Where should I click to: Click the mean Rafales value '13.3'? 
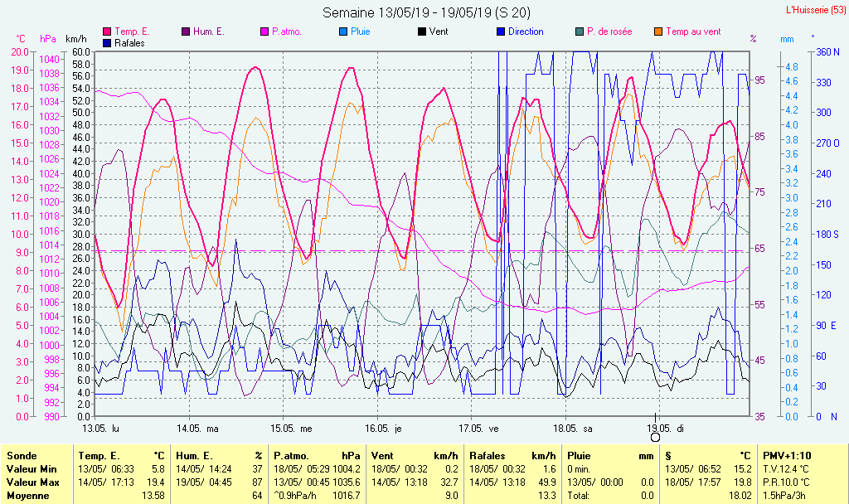[x=547, y=496]
